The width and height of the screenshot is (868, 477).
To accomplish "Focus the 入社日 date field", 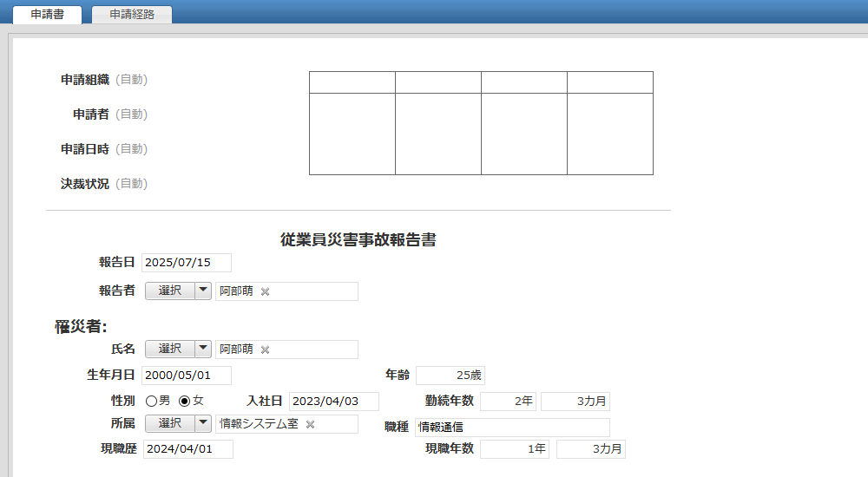I will point(334,402).
